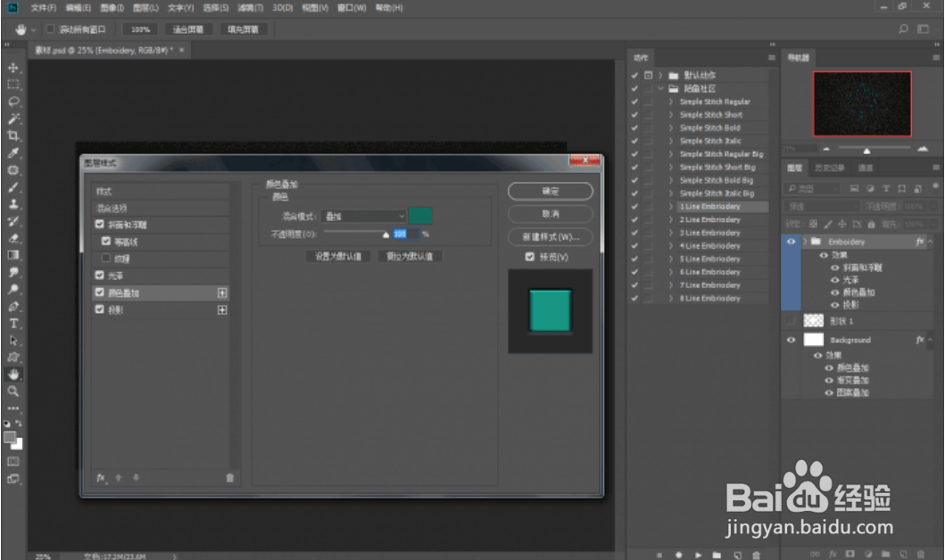Viewport: 945px width, 560px height.
Task: Click the Navigator zoom slider handle
Action: 866,151
